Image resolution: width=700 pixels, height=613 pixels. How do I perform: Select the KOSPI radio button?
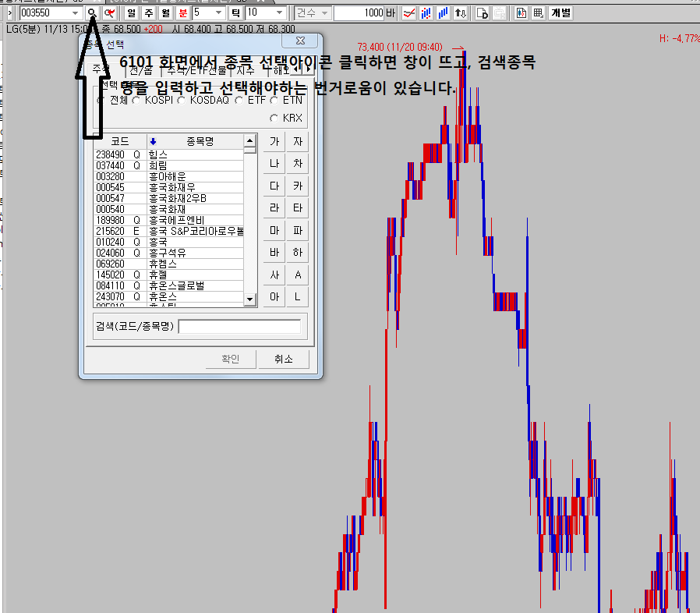coord(137,101)
